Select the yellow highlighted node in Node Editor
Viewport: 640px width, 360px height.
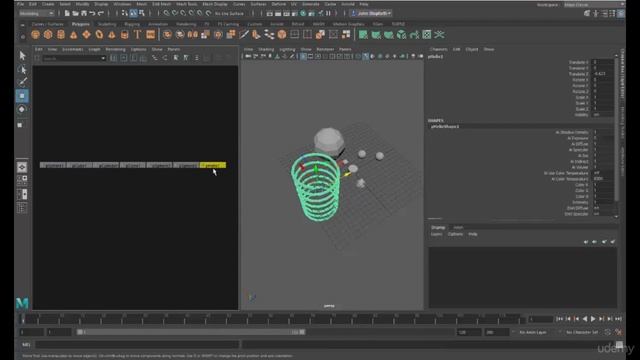(213, 165)
